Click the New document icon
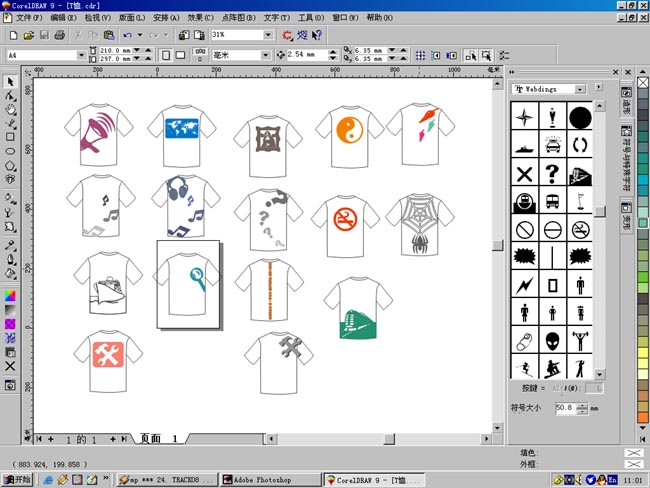This screenshot has height=488, width=650. click(x=13, y=35)
